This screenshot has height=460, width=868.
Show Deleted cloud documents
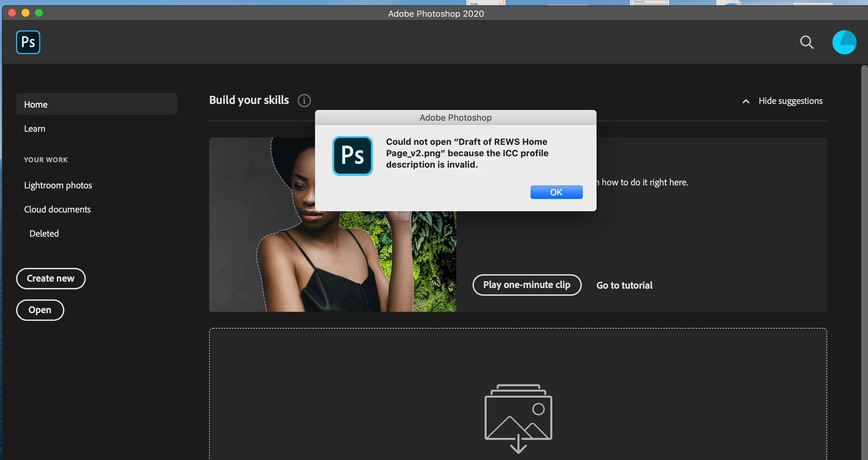pyautogui.click(x=44, y=234)
